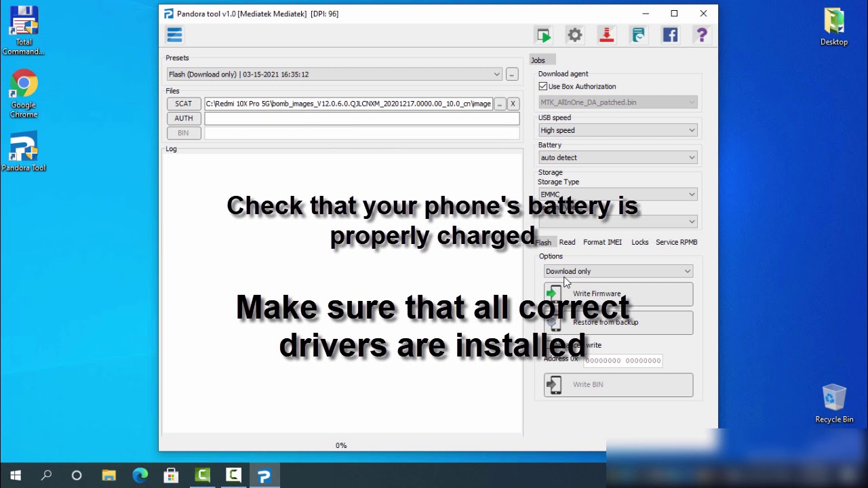This screenshot has height=488, width=868.
Task: Switch to Pandora tool in the taskbar
Action: click(264, 475)
